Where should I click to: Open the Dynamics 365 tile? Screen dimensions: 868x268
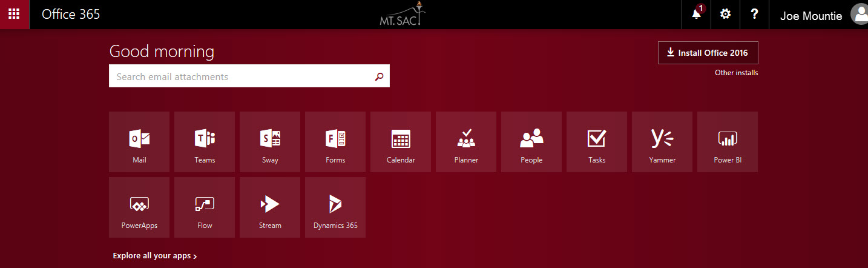point(335,207)
